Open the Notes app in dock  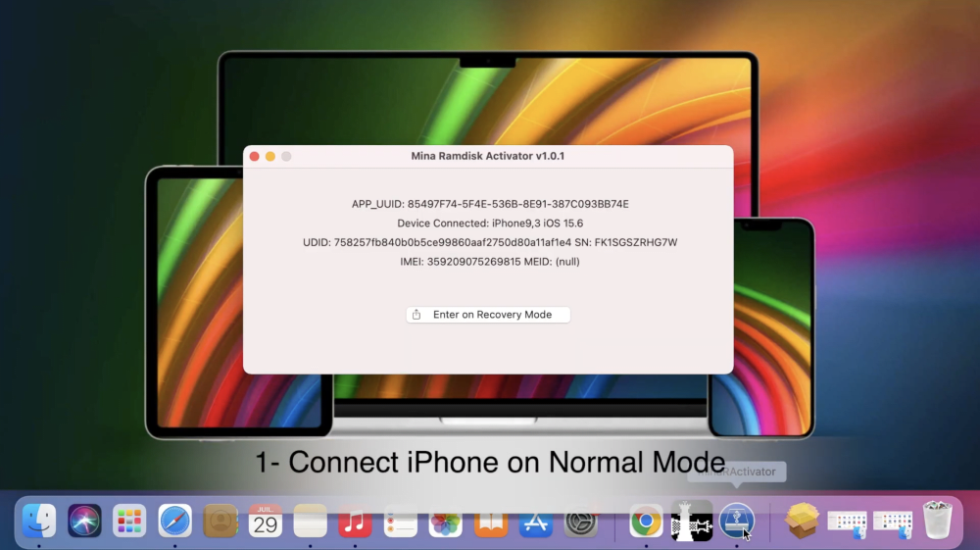pos(310,521)
